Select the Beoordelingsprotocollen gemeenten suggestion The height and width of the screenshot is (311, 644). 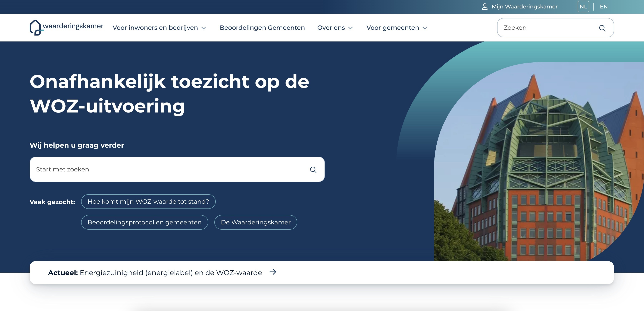tap(145, 222)
